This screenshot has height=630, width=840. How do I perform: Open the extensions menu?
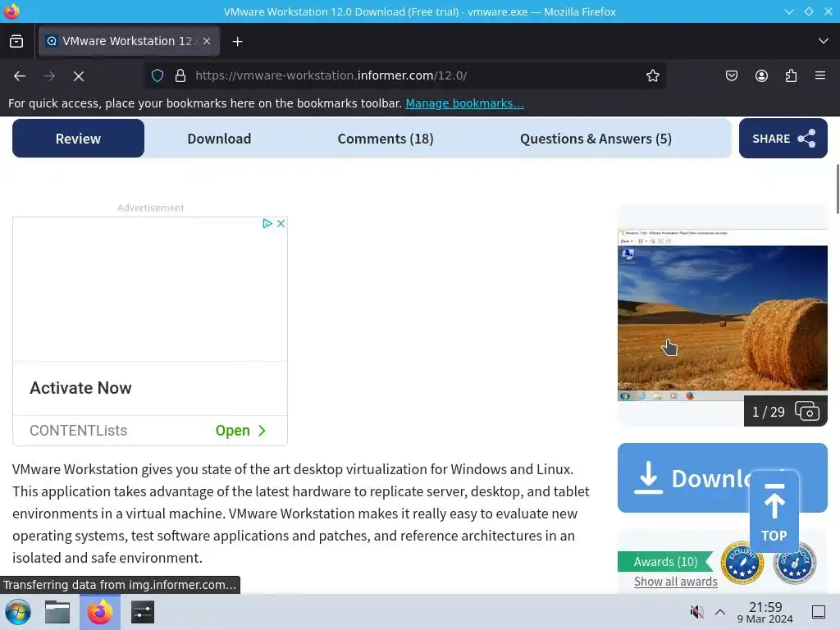(792, 76)
